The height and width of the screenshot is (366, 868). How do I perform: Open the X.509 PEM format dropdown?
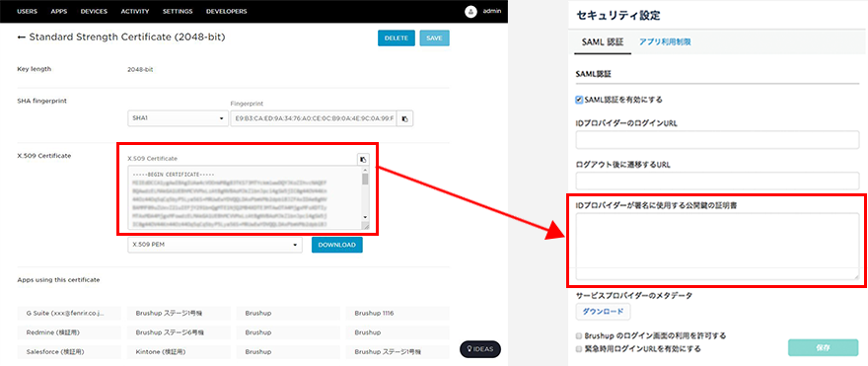pyautogui.click(x=215, y=245)
